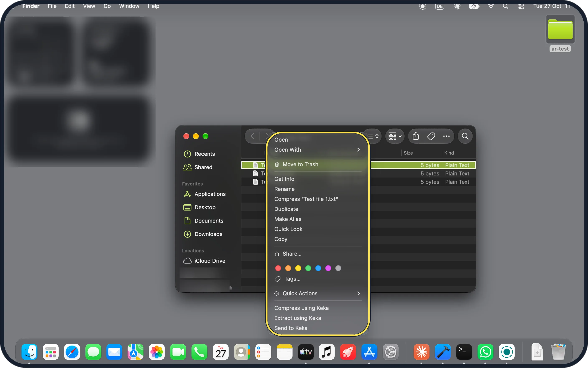Apply the red tag color
This screenshot has width=588, height=368.
pyautogui.click(x=278, y=268)
